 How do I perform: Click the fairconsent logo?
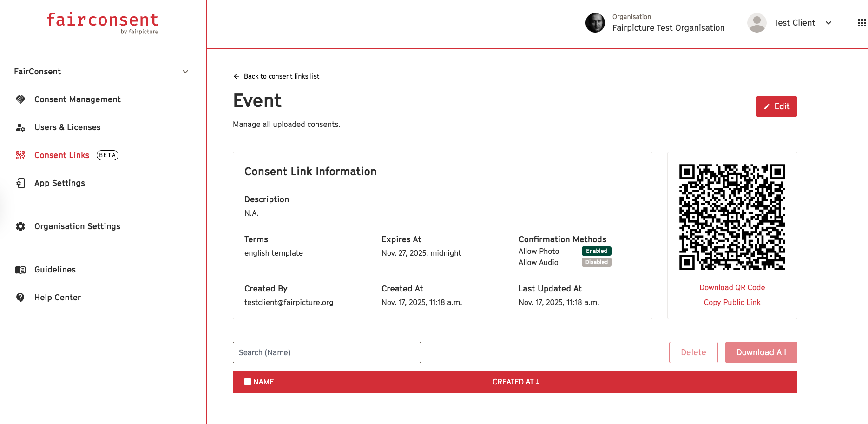pos(103,23)
